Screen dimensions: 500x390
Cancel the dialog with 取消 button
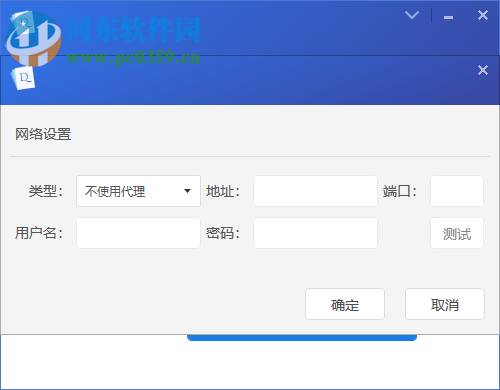(445, 304)
